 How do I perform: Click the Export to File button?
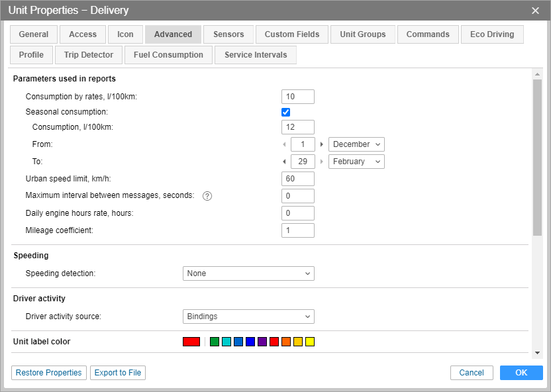118,373
